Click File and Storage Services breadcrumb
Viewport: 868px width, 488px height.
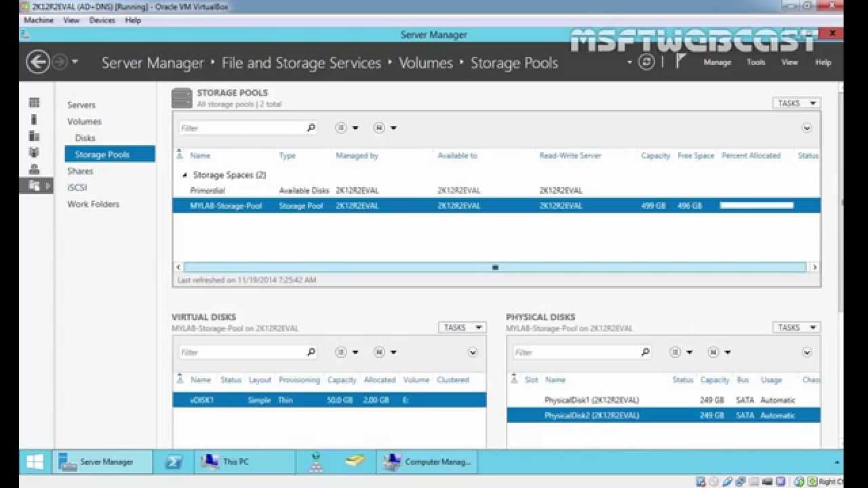[x=301, y=63]
